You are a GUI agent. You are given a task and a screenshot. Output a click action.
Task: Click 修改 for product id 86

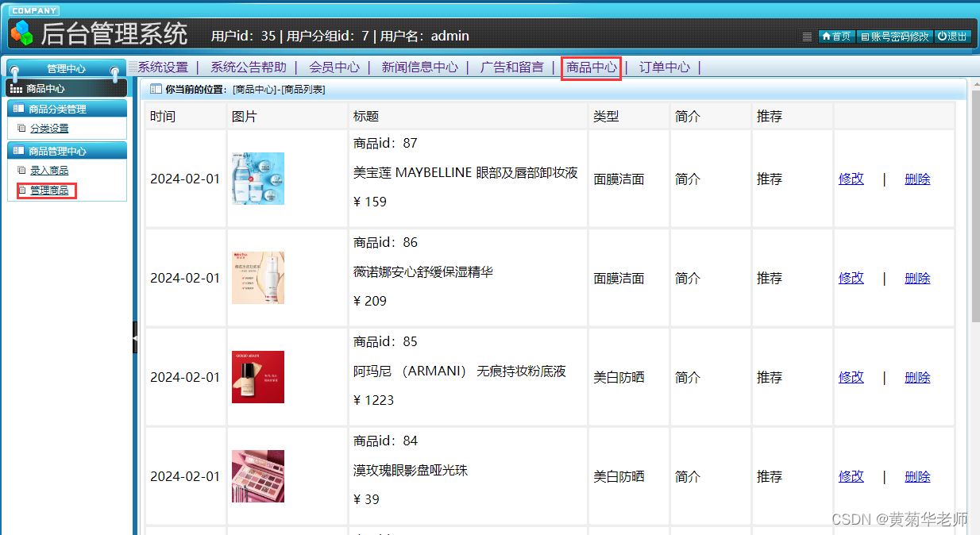pyautogui.click(x=851, y=278)
